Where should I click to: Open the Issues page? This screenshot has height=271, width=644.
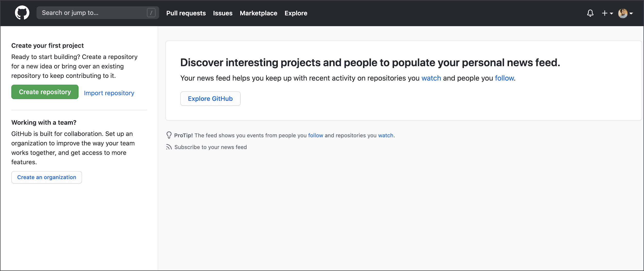223,13
